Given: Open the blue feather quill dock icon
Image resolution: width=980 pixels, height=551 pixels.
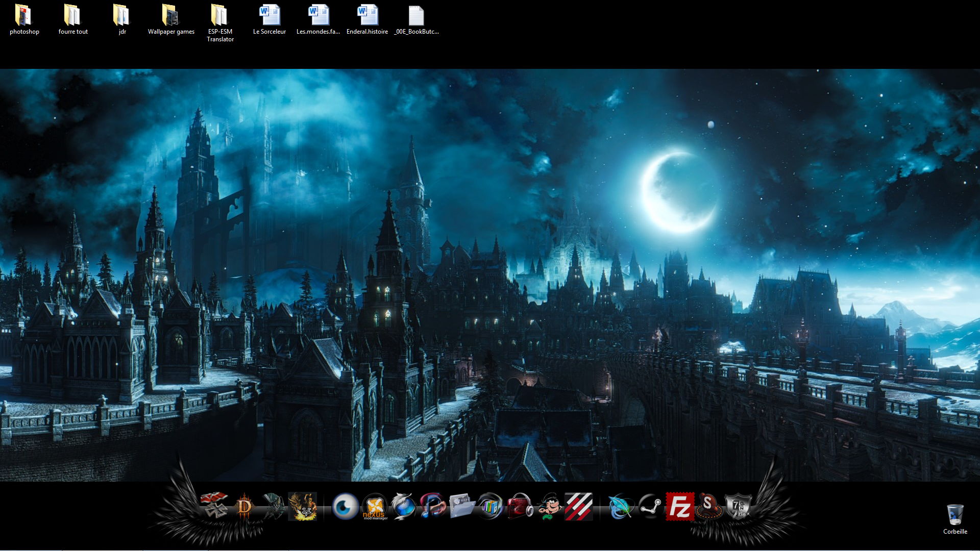Looking at the screenshot, I should pos(621,507).
